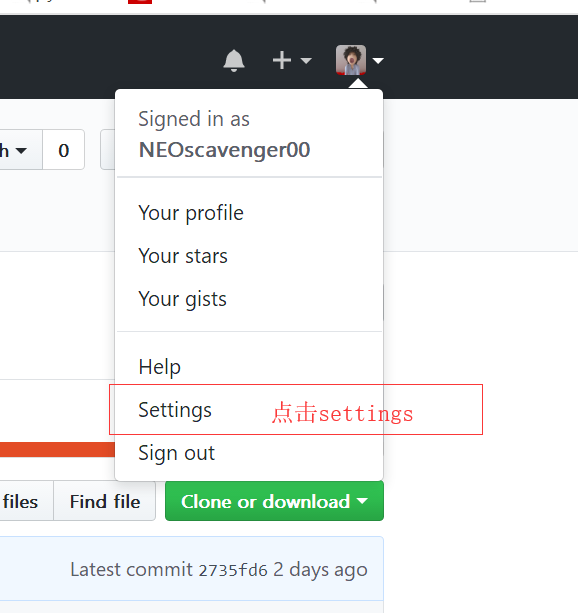Collapse the avatar dropdown caret
This screenshot has height=613, width=578.
point(378,61)
